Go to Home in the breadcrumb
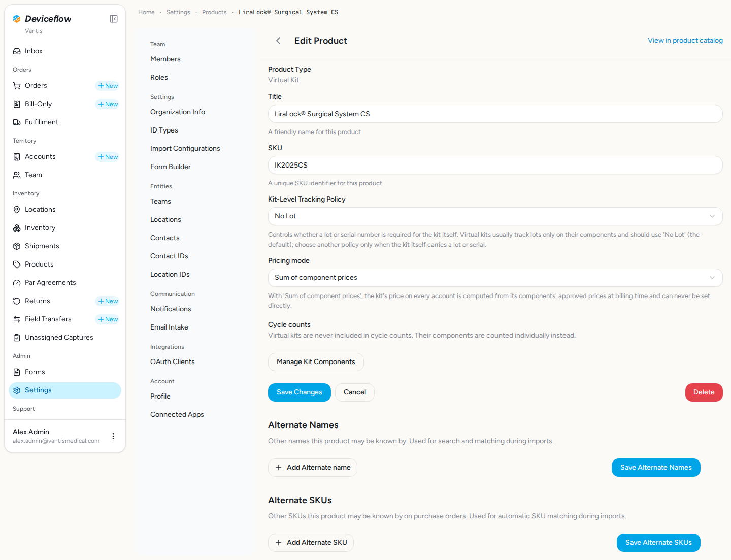Screen dimensions: 731x560 click(146, 12)
